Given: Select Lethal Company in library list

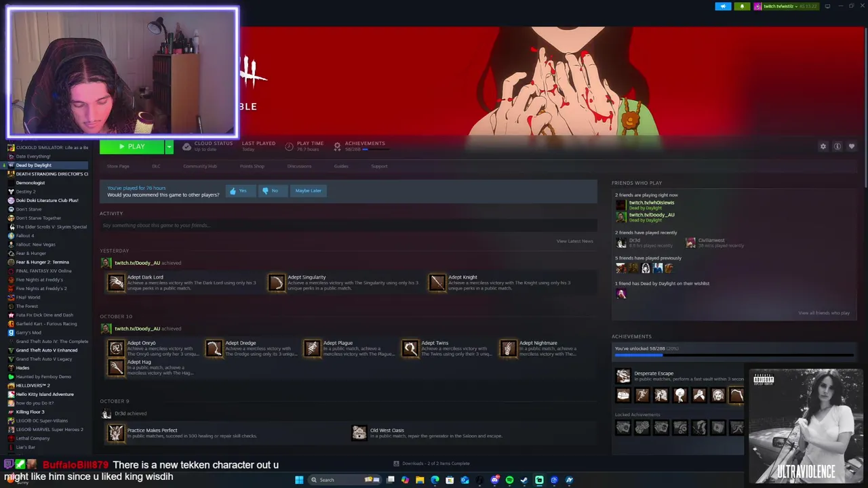Looking at the screenshot, I should pos(33,439).
